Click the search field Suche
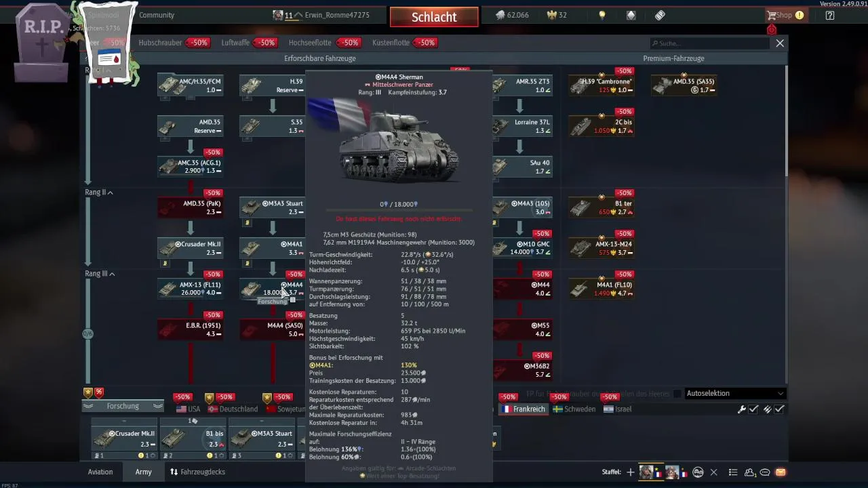The image size is (868, 488). pos(711,43)
